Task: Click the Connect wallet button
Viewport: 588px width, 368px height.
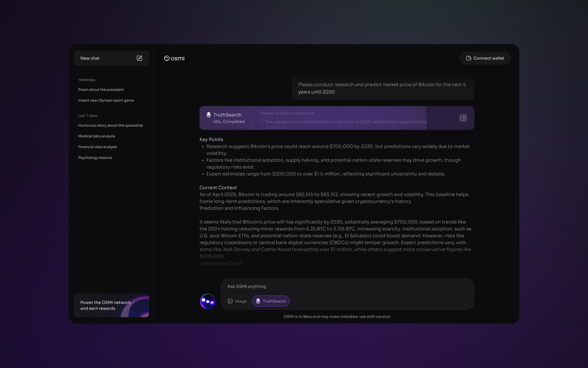Action: 485,58
